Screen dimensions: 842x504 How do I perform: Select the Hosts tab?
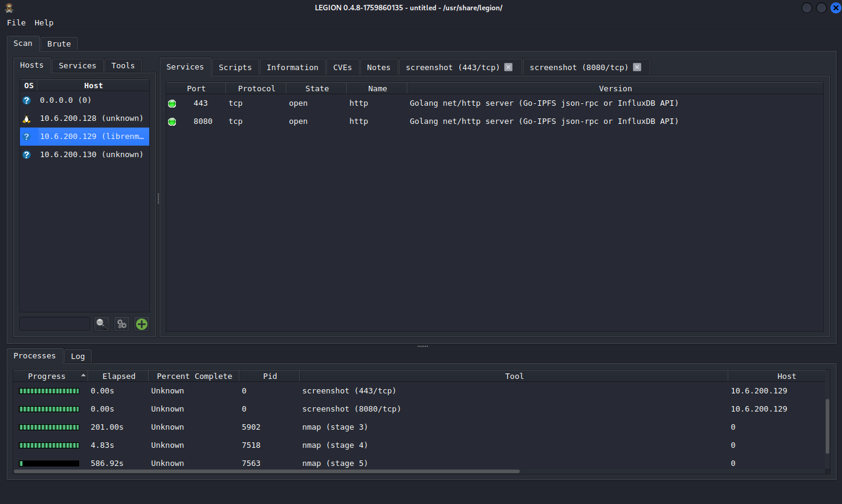click(x=32, y=65)
